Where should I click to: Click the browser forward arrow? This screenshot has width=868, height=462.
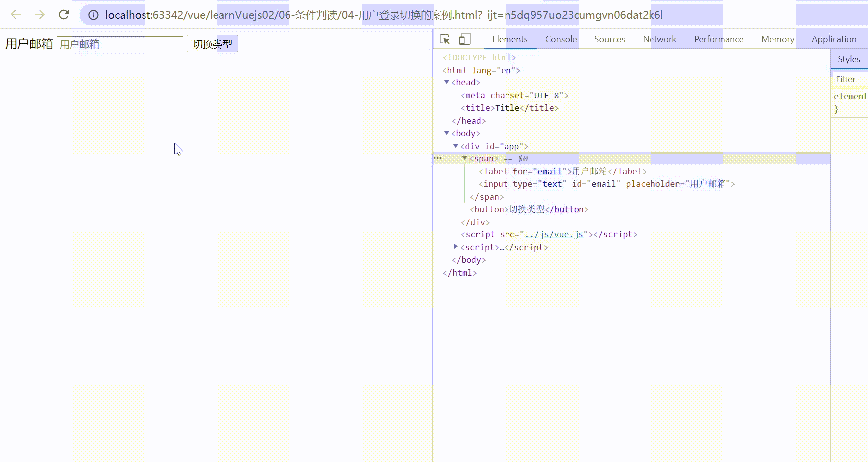pos(40,15)
